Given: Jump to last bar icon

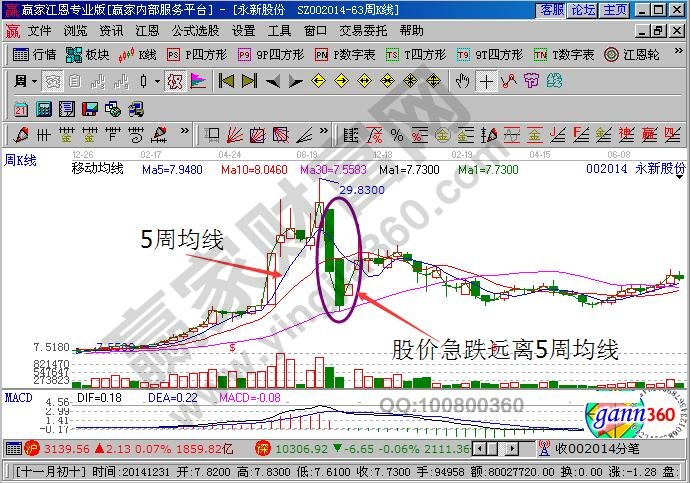Looking at the screenshot, I should [250, 81].
